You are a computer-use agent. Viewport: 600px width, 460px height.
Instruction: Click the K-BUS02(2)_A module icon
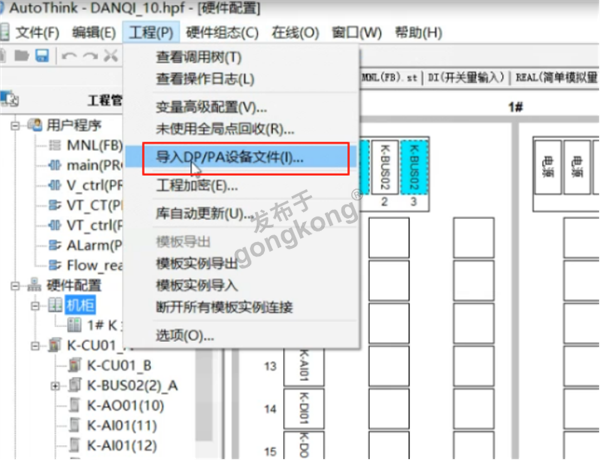(x=75, y=385)
